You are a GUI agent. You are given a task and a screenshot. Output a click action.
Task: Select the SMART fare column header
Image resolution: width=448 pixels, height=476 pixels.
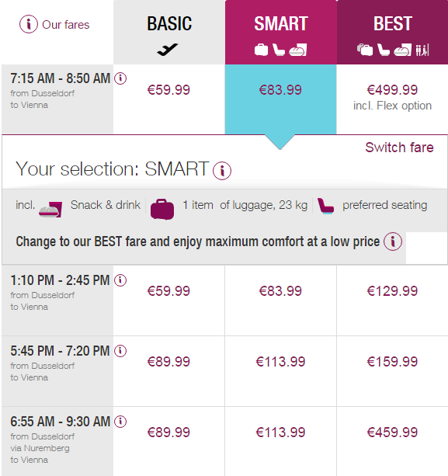click(x=281, y=32)
